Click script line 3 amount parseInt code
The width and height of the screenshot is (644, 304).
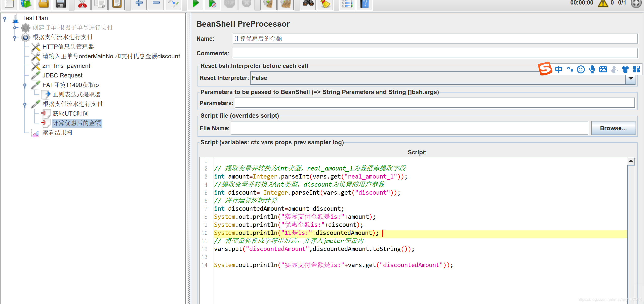[x=310, y=177]
